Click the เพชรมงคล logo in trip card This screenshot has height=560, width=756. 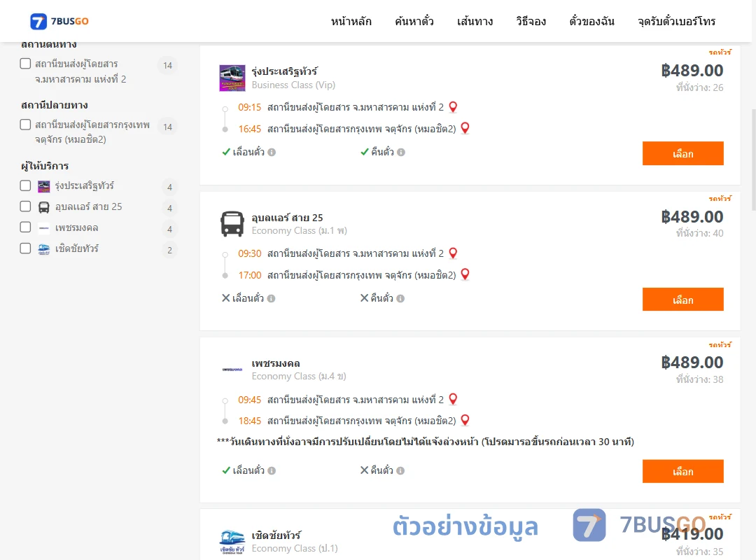point(232,370)
